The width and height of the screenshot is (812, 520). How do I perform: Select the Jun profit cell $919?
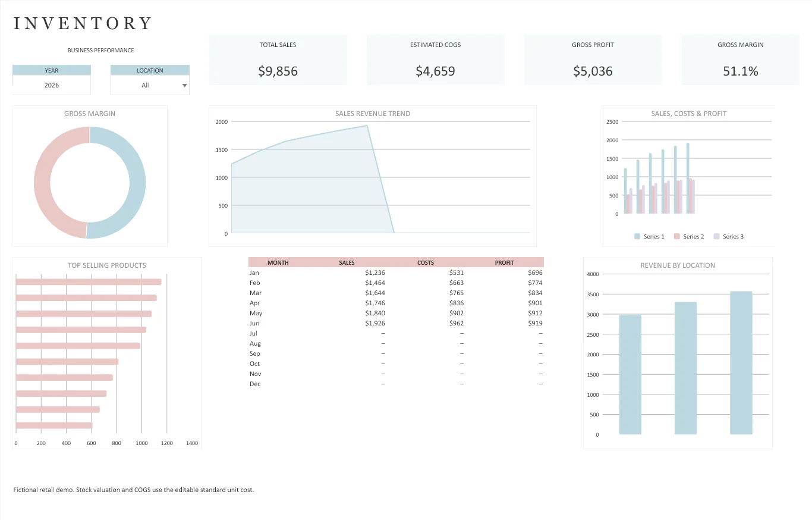click(x=535, y=323)
